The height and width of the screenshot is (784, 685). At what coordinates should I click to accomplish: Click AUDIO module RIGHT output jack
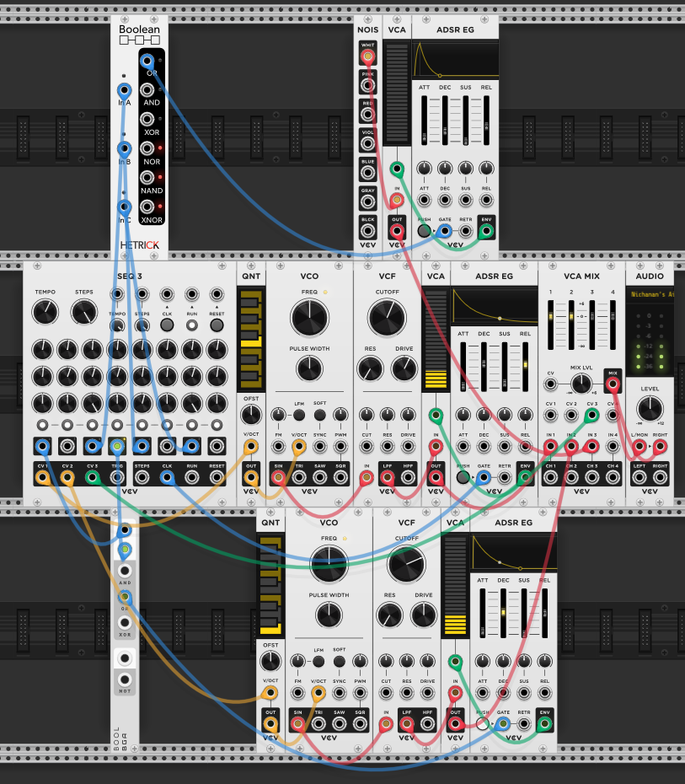point(660,477)
